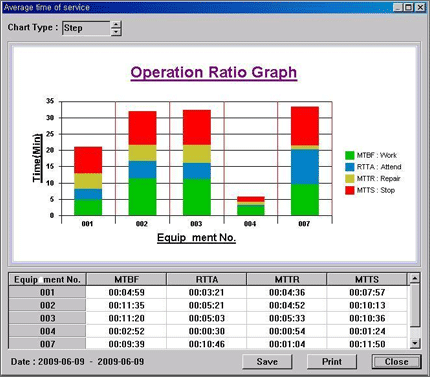The width and height of the screenshot is (430, 377).
Task: Click the red MTTS Stop legend swatch
Action: (x=350, y=190)
